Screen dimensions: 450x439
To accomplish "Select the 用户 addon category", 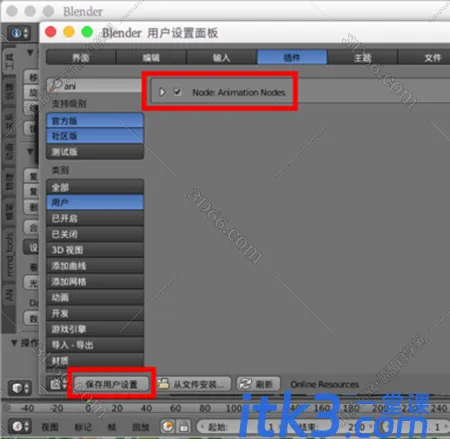I will coord(95,202).
